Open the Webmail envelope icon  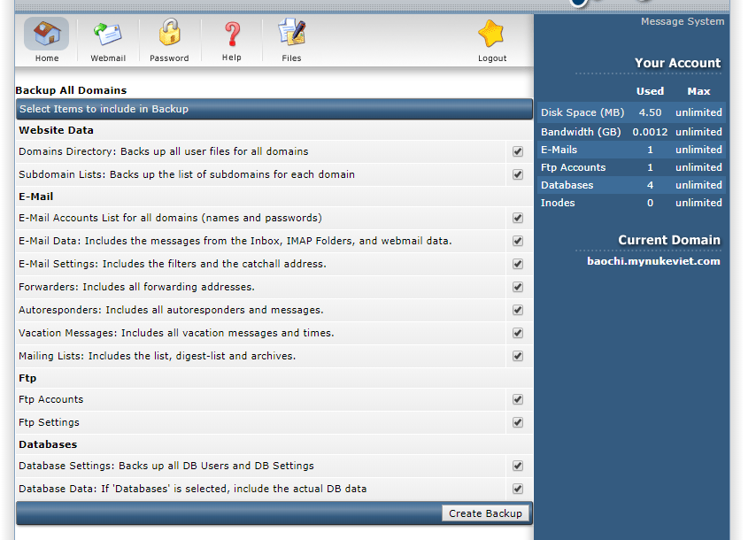point(108,35)
